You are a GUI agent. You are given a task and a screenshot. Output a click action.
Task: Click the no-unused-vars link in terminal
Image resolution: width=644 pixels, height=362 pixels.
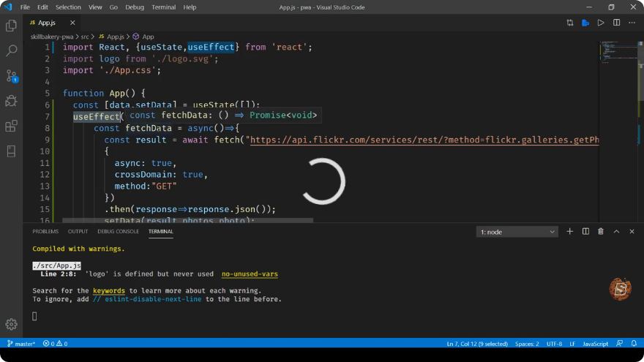click(250, 274)
